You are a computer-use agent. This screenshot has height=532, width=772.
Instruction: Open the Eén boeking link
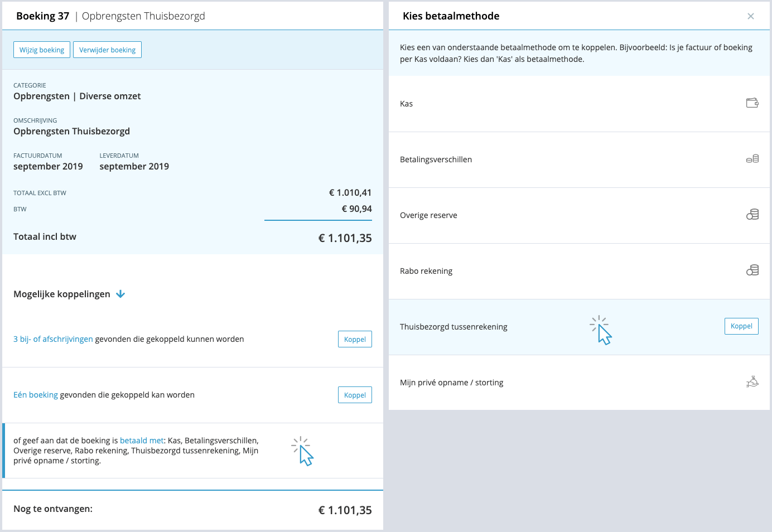36,395
